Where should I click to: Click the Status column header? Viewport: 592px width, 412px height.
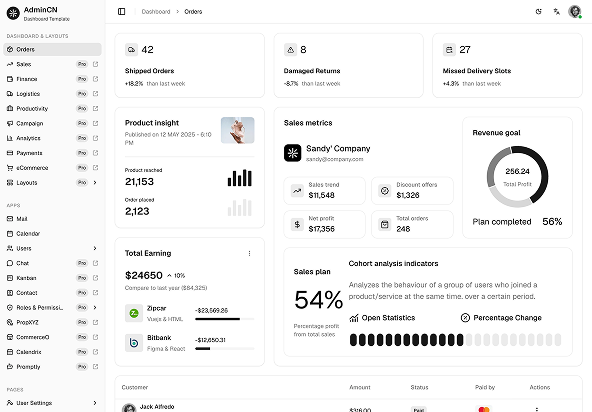coord(419,387)
